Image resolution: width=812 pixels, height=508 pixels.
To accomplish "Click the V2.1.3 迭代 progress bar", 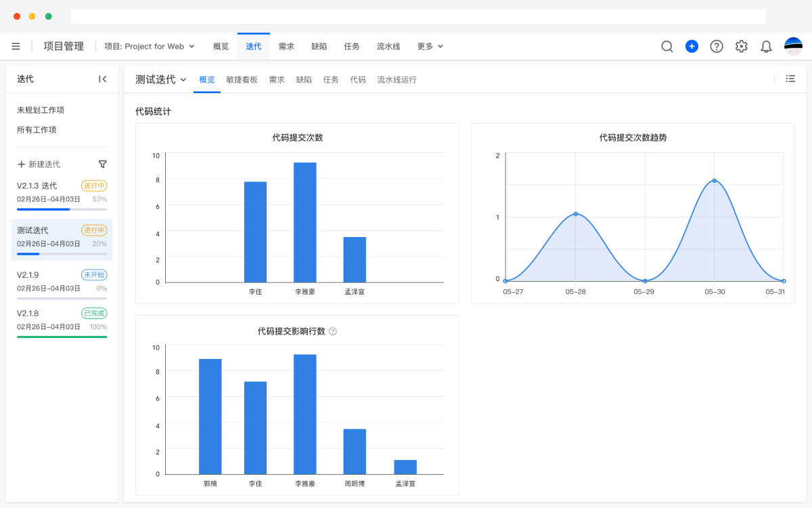I will [62, 209].
